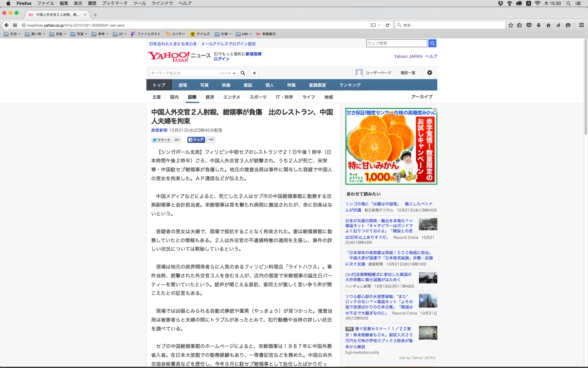Image resolution: width=588 pixels, height=368 pixels.
Task: Bookmark this page with star icon
Action: (x=511, y=25)
